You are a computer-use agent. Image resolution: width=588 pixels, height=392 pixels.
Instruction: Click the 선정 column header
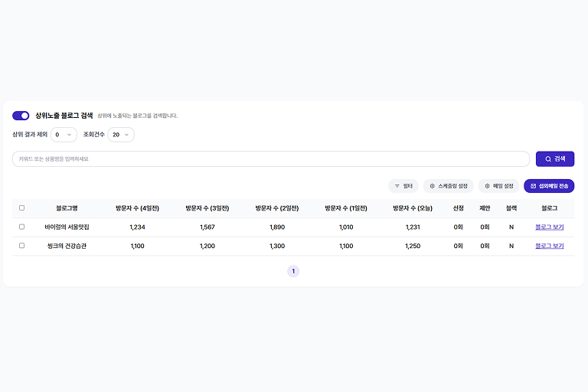(x=459, y=208)
